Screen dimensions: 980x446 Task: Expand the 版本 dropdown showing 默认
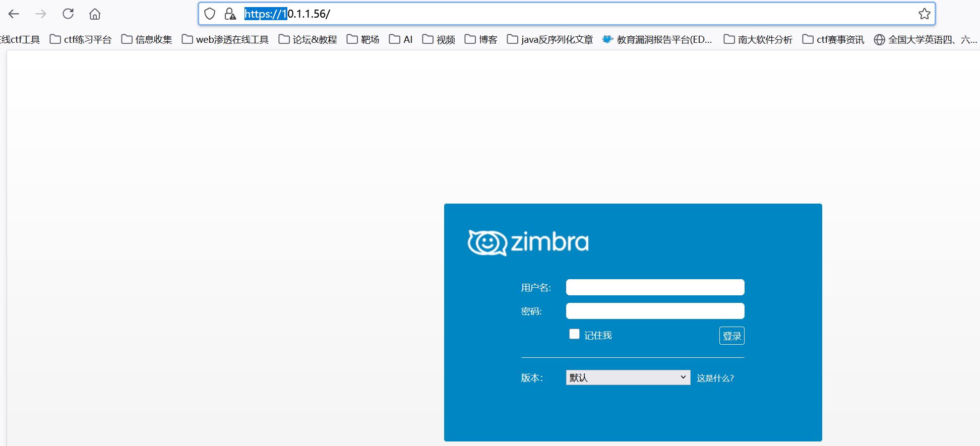(x=628, y=377)
